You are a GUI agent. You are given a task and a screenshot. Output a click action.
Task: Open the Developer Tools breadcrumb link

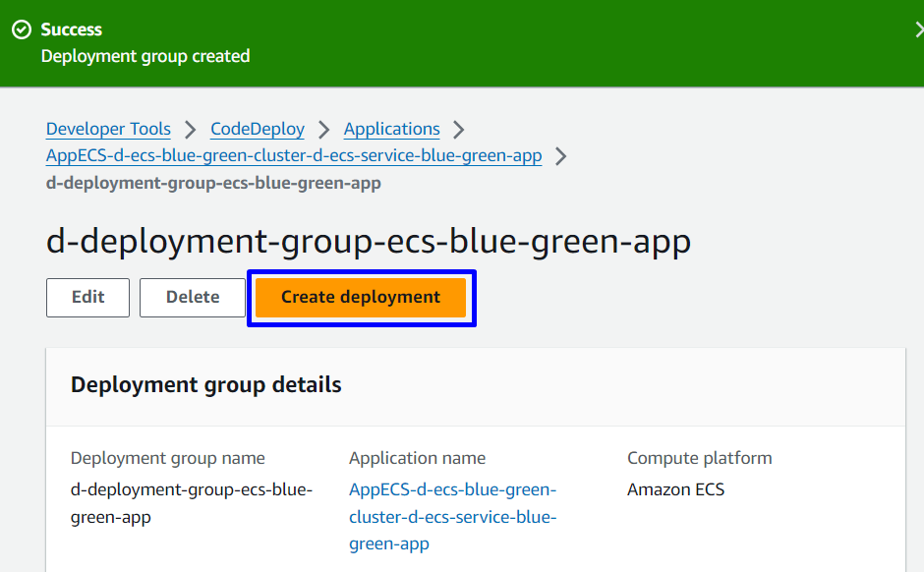tap(108, 129)
